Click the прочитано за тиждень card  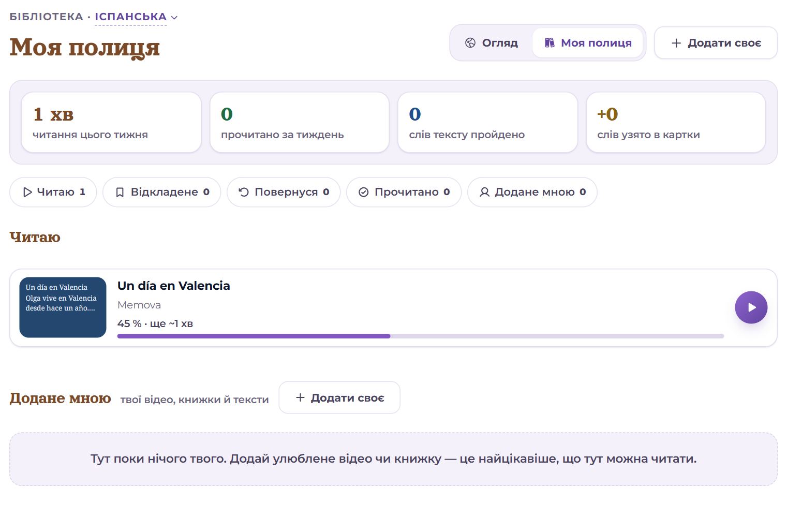tap(300, 123)
